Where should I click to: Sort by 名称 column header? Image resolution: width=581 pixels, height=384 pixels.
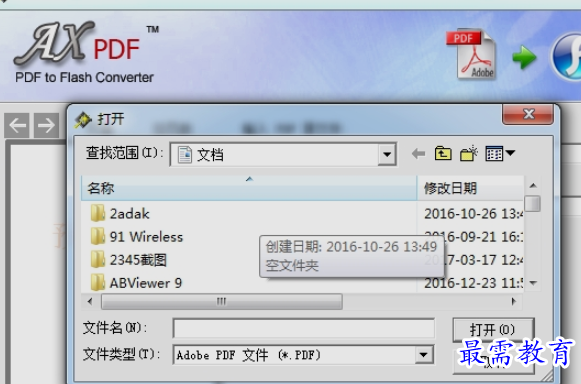point(249,188)
